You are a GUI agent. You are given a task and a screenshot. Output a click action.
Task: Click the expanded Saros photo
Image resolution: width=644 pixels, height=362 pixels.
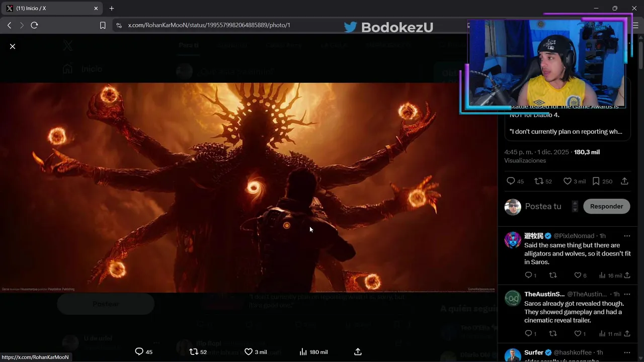pos(249,188)
